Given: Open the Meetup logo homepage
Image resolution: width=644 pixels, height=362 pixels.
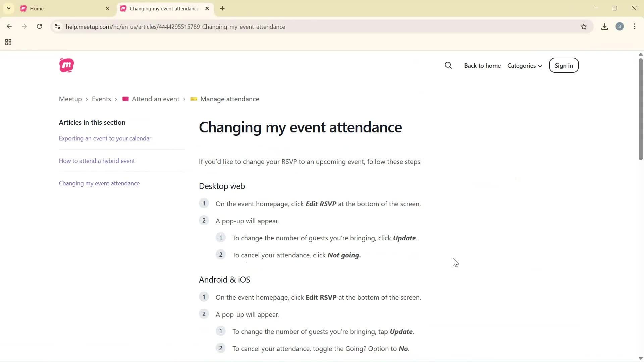Looking at the screenshot, I should click(x=66, y=65).
